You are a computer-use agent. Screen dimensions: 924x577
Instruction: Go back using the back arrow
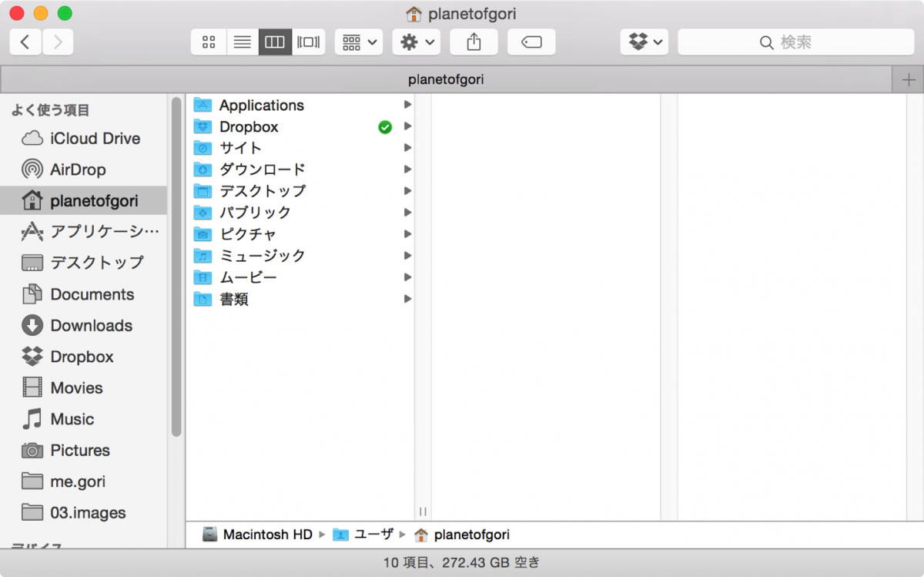pos(25,42)
